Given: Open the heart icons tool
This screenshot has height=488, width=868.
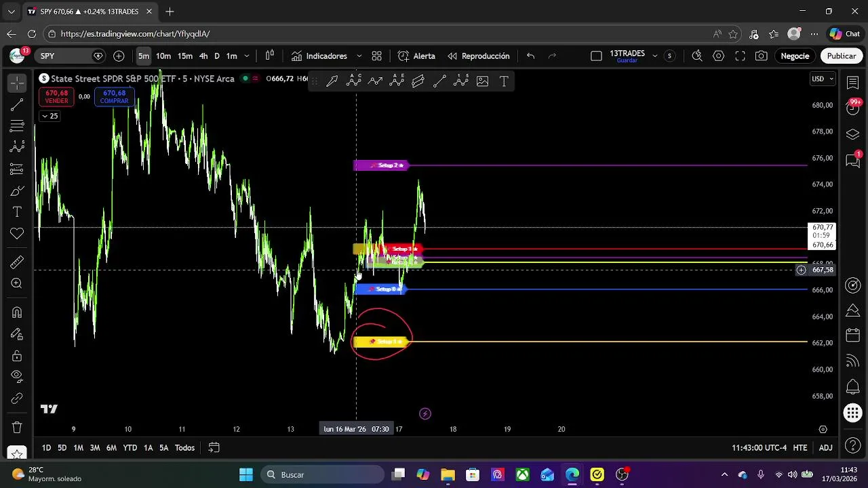Looking at the screenshot, I should pyautogui.click(x=17, y=234).
